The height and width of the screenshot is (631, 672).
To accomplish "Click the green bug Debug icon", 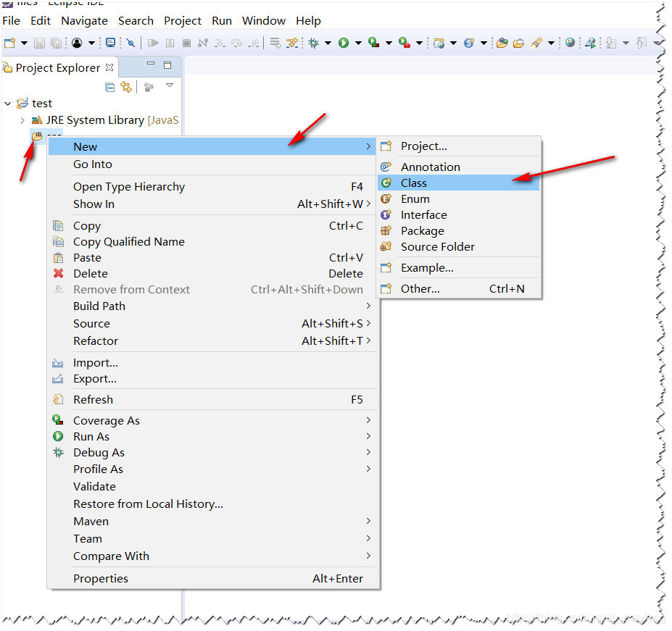I will pos(314,43).
